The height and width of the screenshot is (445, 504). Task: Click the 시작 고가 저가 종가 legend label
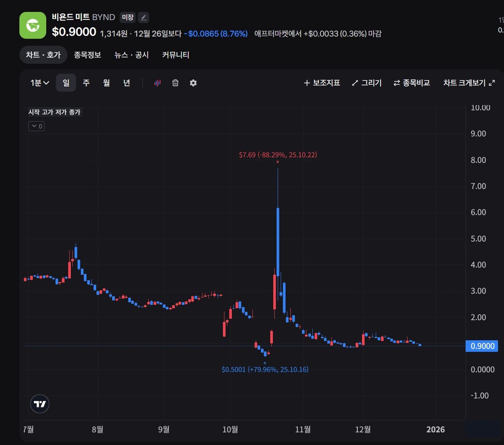coord(54,112)
